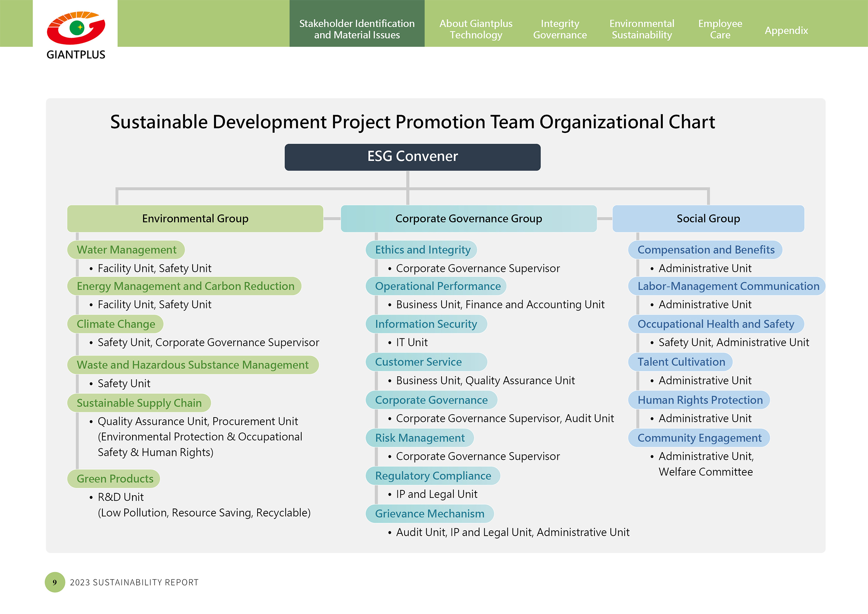
Task: Click the Sustainable Supply Chain label
Action: [139, 403]
